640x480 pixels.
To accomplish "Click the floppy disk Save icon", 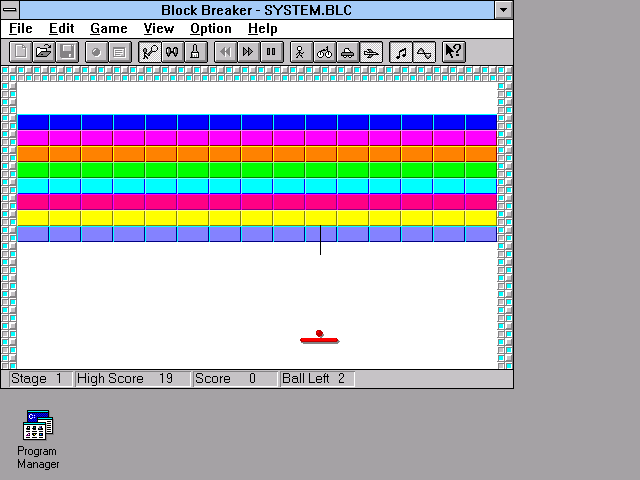I will pos(67,51).
